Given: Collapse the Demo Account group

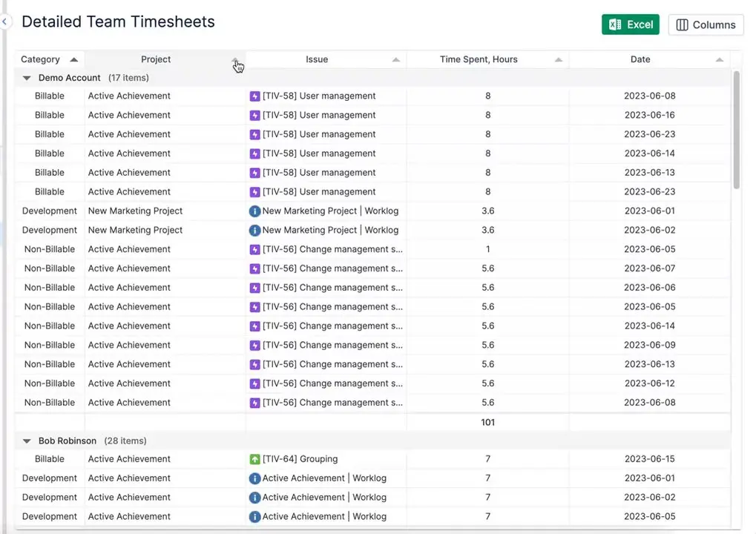Looking at the screenshot, I should 27,77.
